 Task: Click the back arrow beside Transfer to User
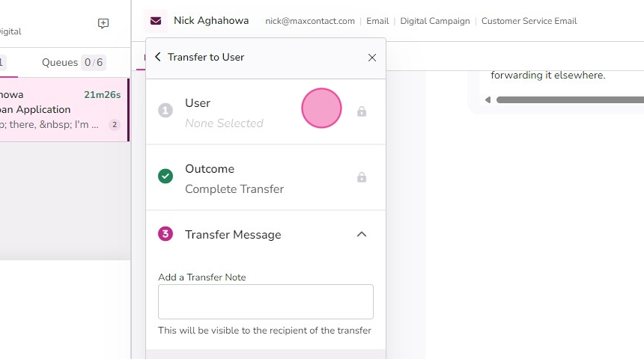point(158,57)
